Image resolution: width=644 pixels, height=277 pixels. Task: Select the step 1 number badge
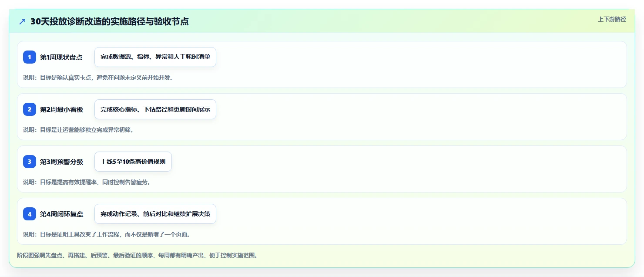coord(30,57)
